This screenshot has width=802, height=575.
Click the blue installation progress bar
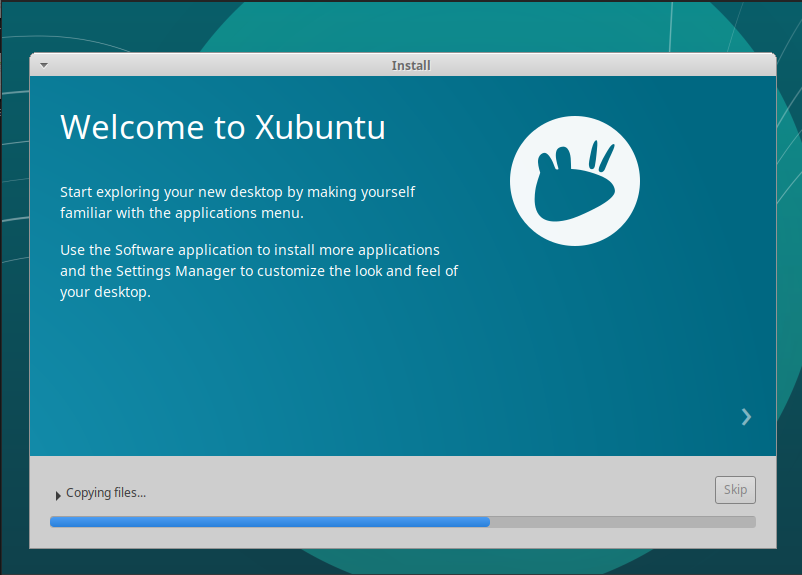click(403, 522)
